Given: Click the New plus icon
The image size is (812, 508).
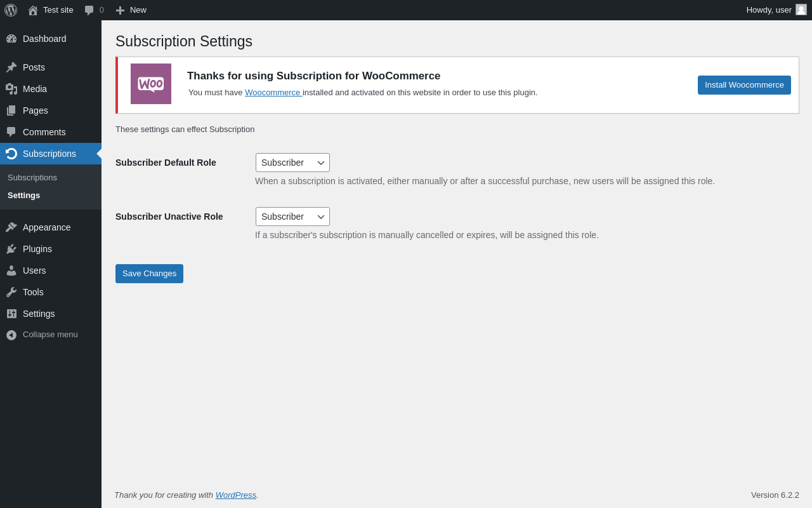Looking at the screenshot, I should [120, 10].
